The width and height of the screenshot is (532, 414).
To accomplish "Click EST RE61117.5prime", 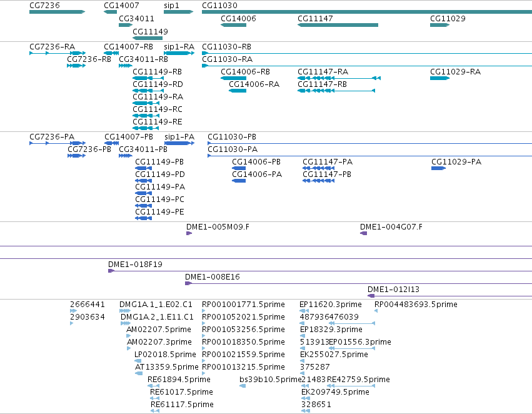I will (182, 405).
